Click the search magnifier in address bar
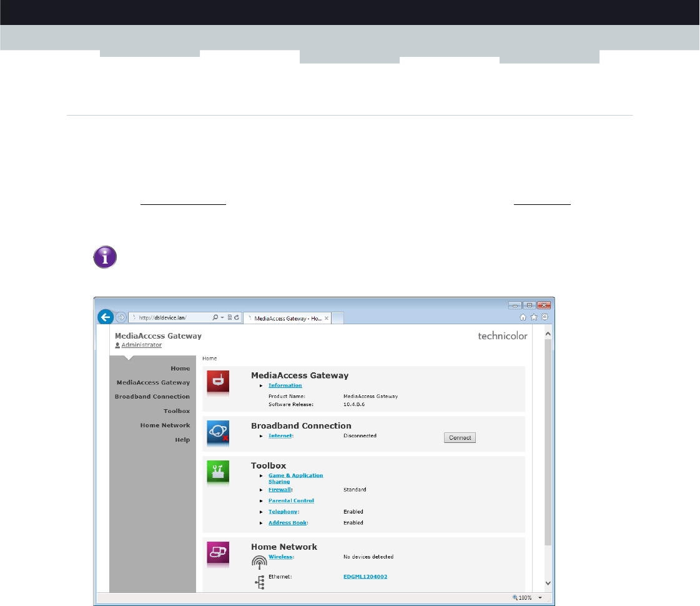Image resolution: width=700 pixels, height=606 pixels. click(215, 317)
